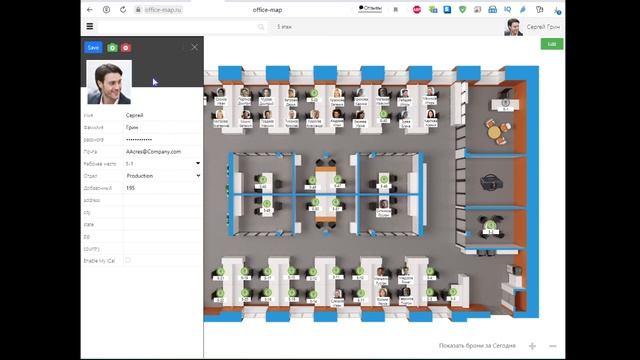Image resolution: width=640 pixels, height=360 pixels.
Task: Select the upper free seat in the left cubicle
Action: coord(263,180)
